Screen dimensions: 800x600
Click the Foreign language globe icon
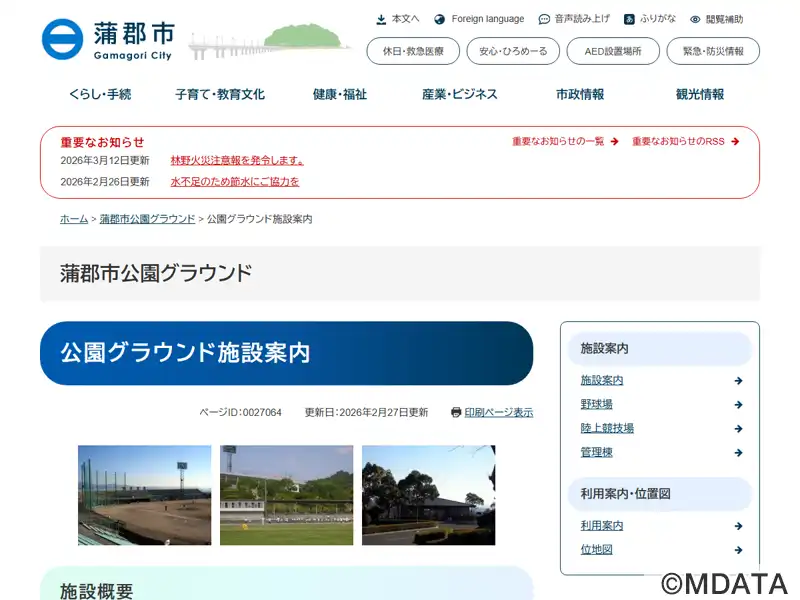coord(439,19)
